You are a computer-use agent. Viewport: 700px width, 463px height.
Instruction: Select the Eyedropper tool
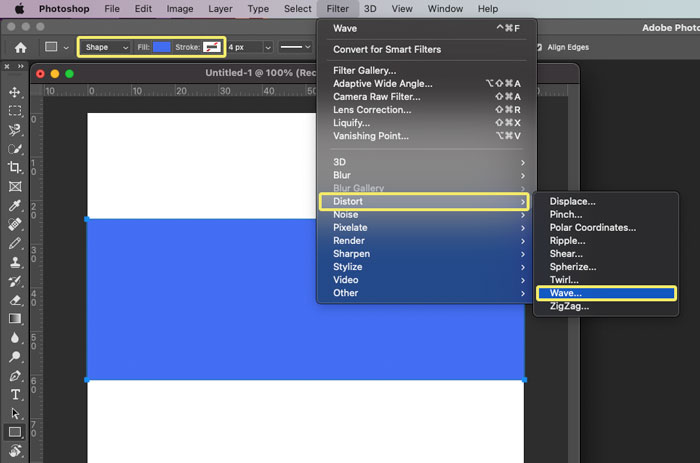coord(15,205)
